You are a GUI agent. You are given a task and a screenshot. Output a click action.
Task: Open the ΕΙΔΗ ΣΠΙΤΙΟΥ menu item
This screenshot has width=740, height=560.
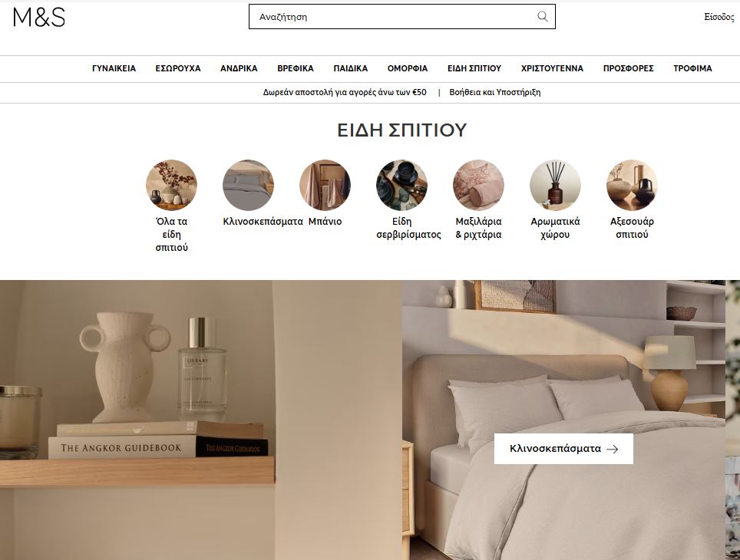coord(474,68)
